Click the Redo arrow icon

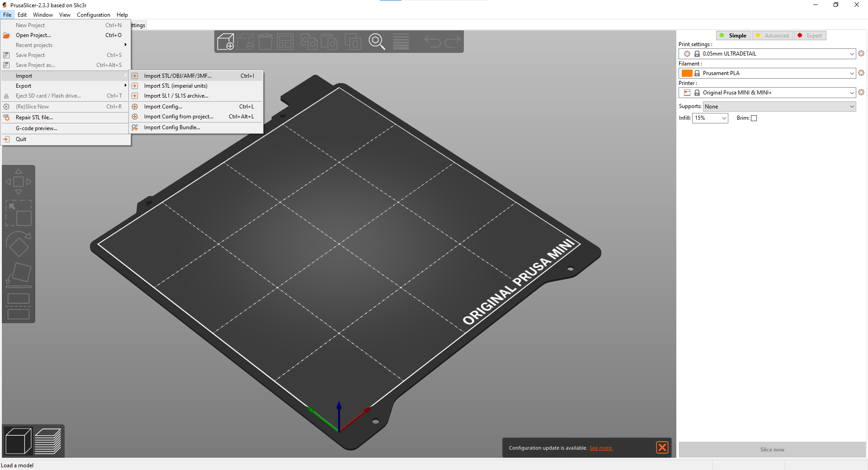click(x=452, y=42)
